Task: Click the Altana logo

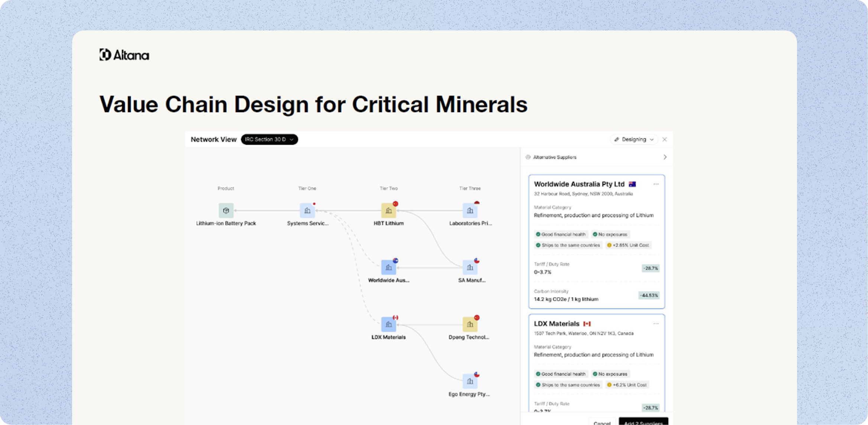Action: (124, 55)
